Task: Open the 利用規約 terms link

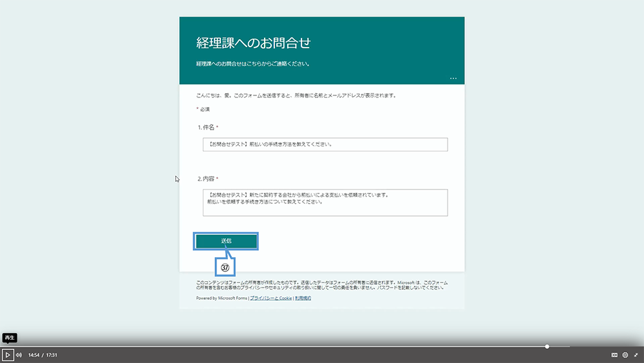Action: point(303,298)
